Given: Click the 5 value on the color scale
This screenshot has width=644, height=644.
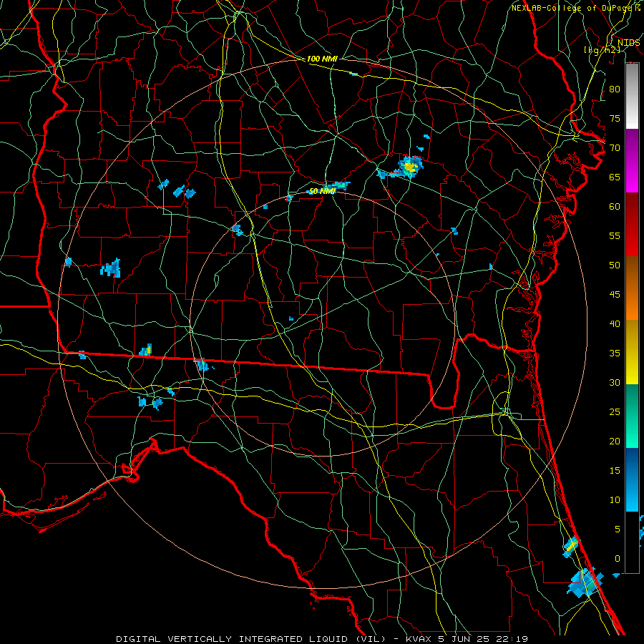Looking at the screenshot, I should (x=618, y=529).
